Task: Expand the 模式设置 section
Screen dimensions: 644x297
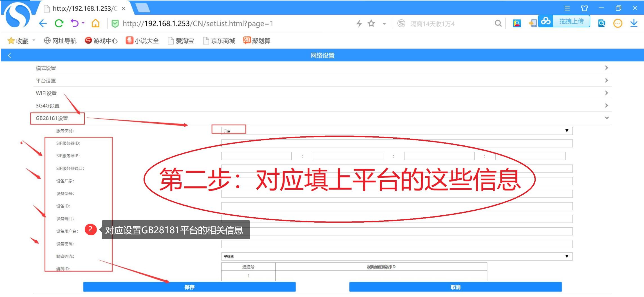Action: (x=607, y=68)
